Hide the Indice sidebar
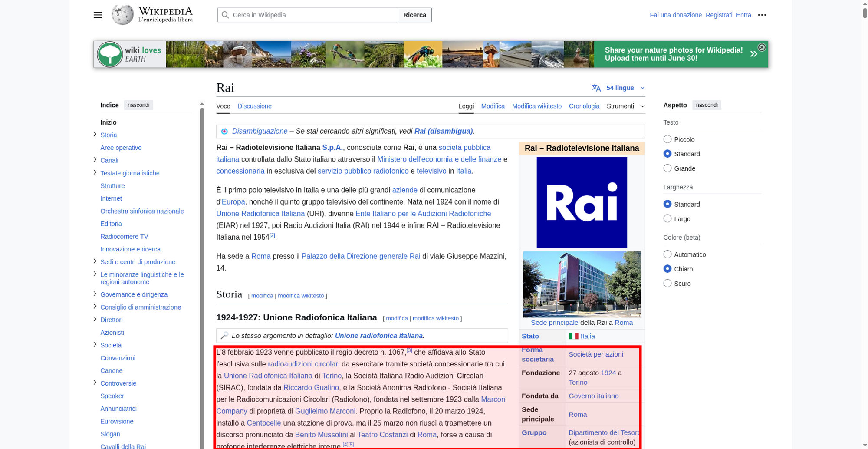Image resolution: width=868 pixels, height=449 pixels. (138, 105)
